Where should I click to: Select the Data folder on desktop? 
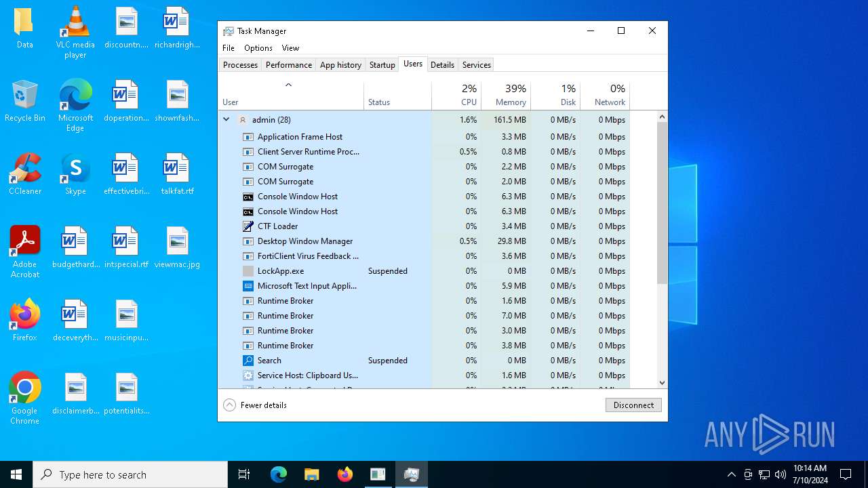point(25,28)
